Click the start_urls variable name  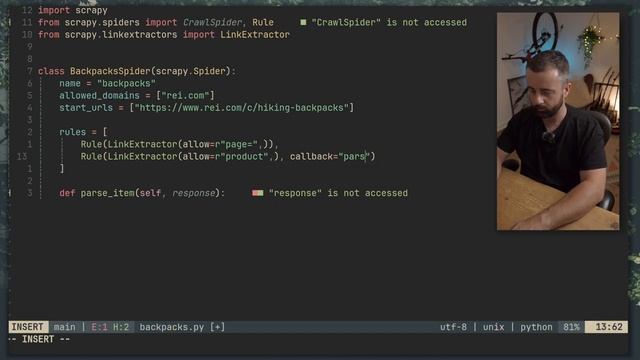[x=86, y=108]
